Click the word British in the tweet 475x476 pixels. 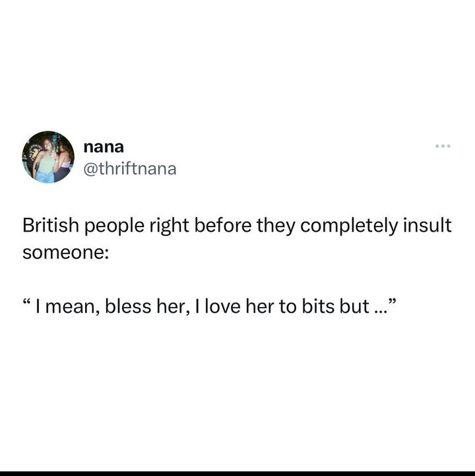(x=51, y=226)
